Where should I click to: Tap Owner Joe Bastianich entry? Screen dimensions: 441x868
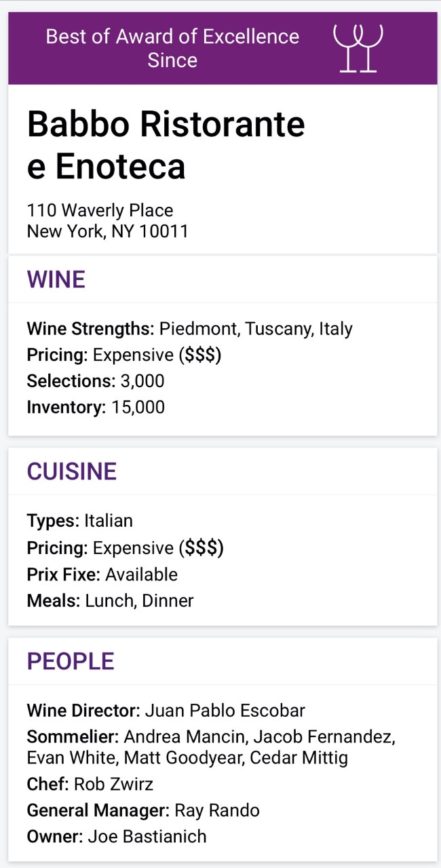tap(117, 836)
